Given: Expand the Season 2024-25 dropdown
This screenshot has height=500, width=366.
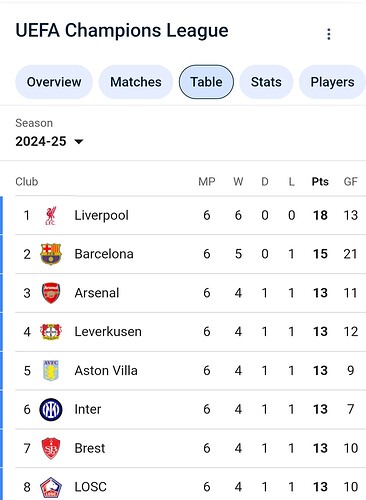Looking at the screenshot, I should point(49,141).
